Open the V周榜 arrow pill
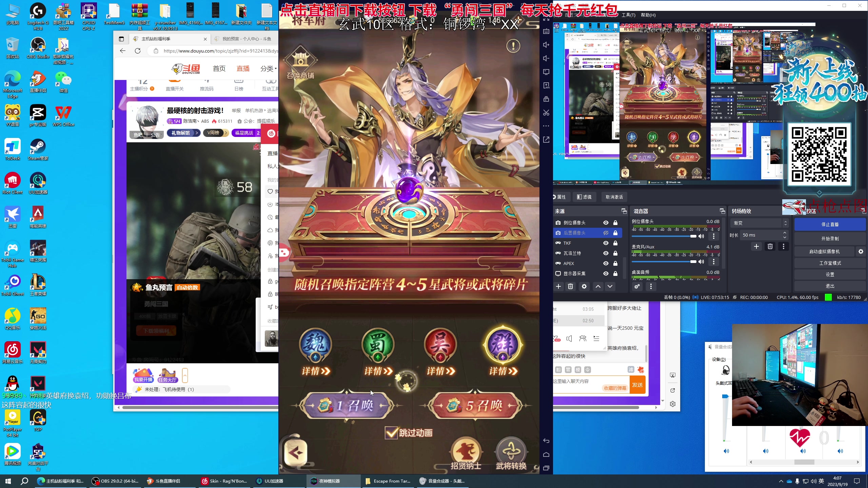868x488 pixels. pyautogui.click(x=216, y=133)
